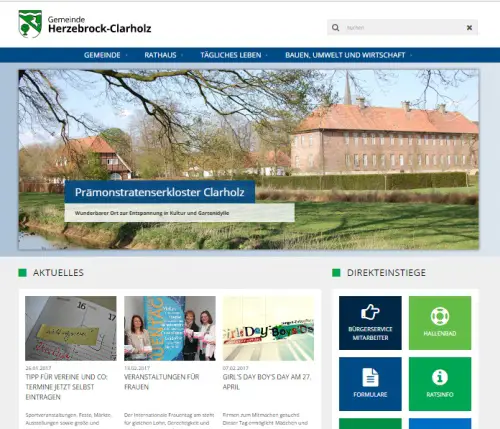The width and height of the screenshot is (500, 429).
Task: Expand the arrow next to Rathaus
Action: tap(182, 55)
